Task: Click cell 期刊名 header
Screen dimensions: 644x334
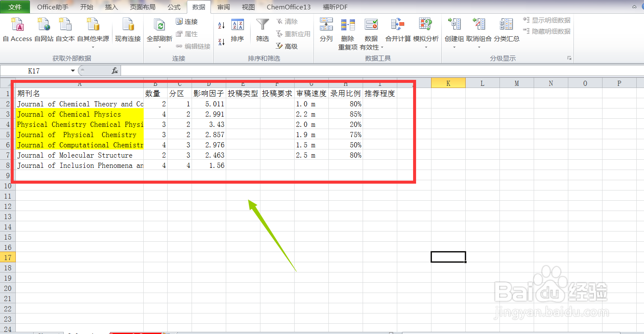Action: pyautogui.click(x=80, y=94)
